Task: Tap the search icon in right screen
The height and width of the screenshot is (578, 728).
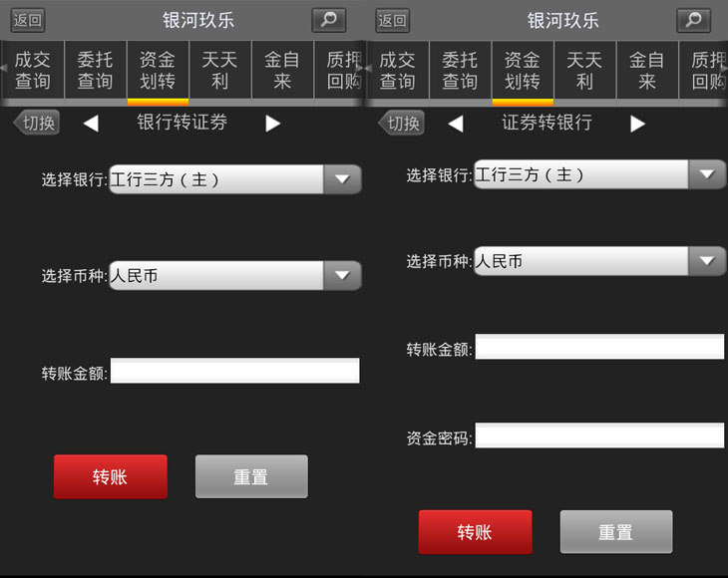Action: tap(694, 20)
